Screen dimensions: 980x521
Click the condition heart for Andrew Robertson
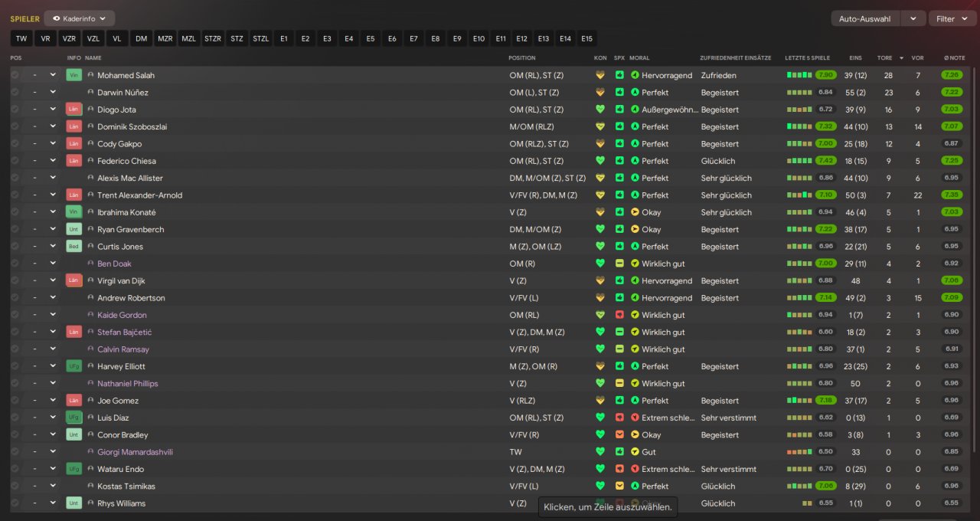(x=600, y=298)
